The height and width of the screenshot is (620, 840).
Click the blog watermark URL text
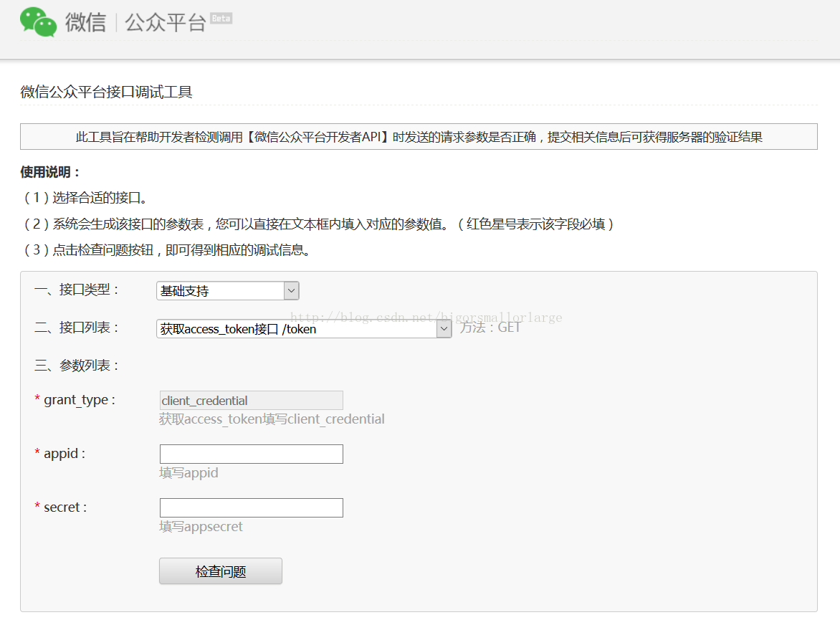pyautogui.click(x=426, y=316)
